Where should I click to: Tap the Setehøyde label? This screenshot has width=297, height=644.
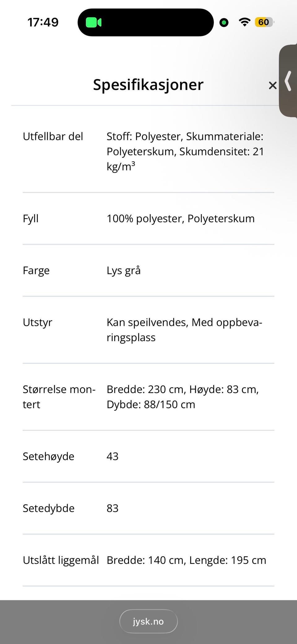49,456
